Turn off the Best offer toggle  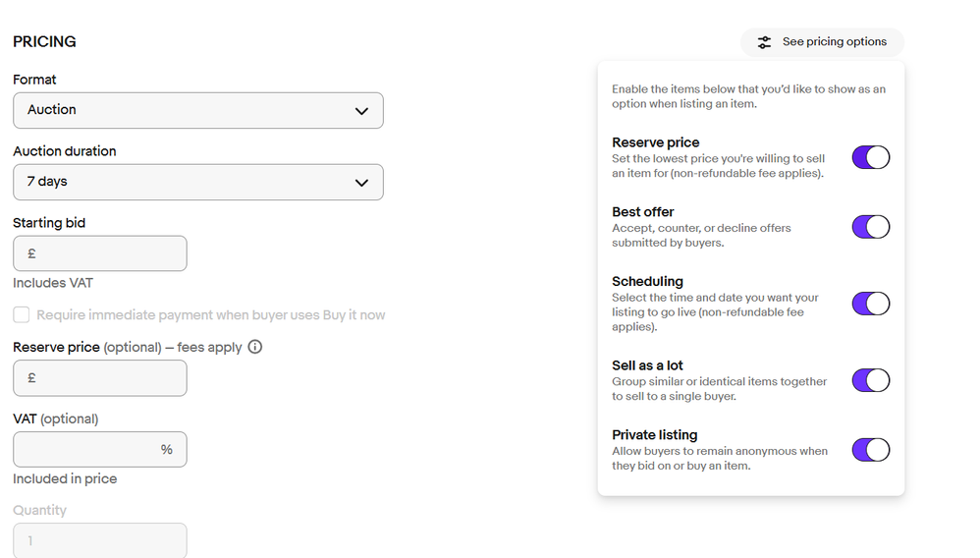pyautogui.click(x=870, y=227)
